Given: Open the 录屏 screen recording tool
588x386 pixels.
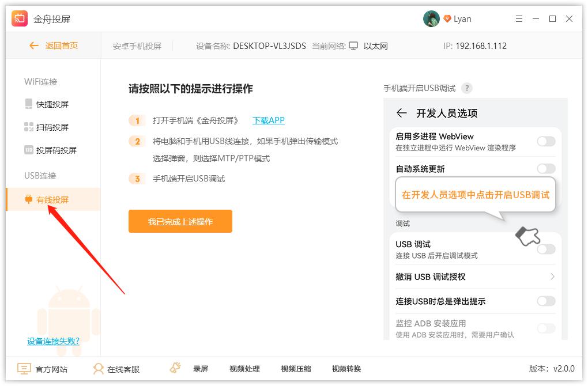Looking at the screenshot, I should click(x=175, y=367).
